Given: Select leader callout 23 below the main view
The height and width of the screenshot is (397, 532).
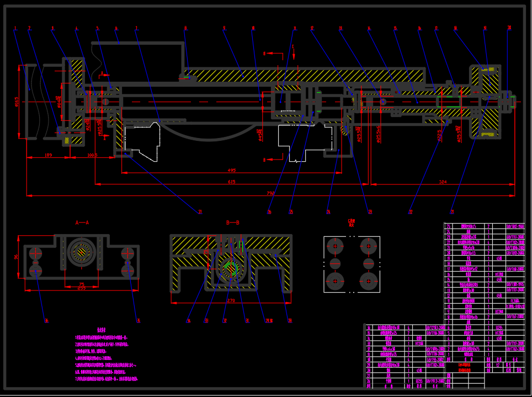Looking at the screenshot, I should click(x=370, y=212).
